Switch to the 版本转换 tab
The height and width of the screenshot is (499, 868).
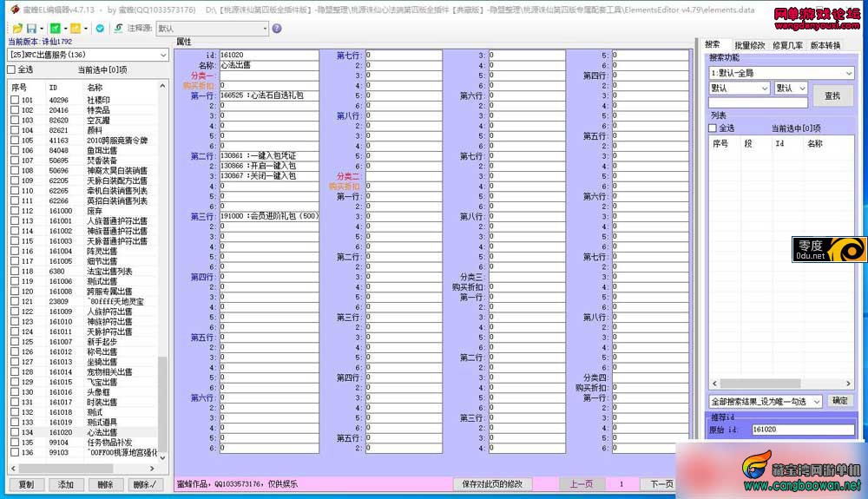coord(825,45)
